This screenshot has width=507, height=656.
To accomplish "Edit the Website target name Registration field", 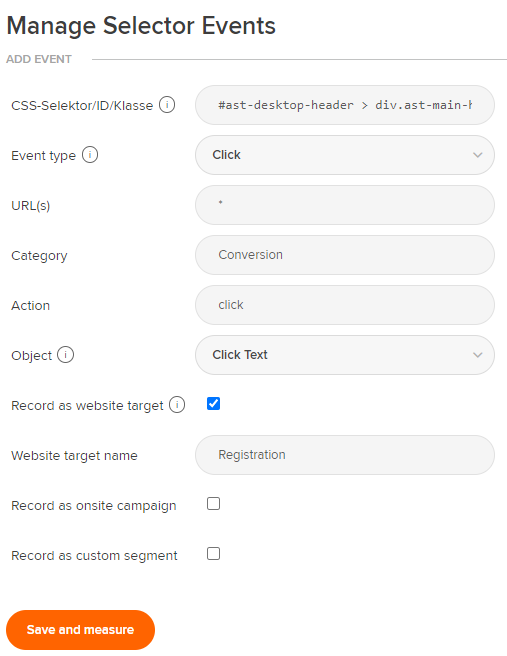I will (345, 455).
